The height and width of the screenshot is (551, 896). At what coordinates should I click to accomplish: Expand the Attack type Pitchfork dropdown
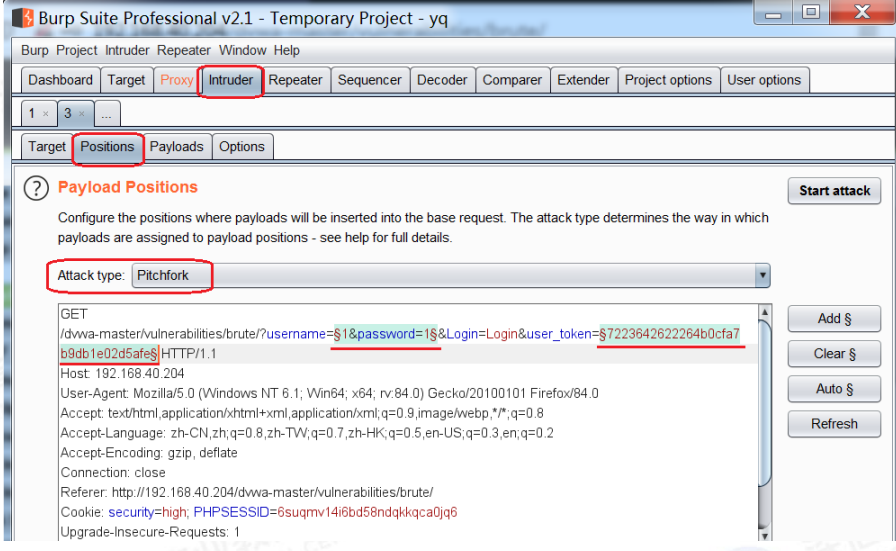click(450, 276)
